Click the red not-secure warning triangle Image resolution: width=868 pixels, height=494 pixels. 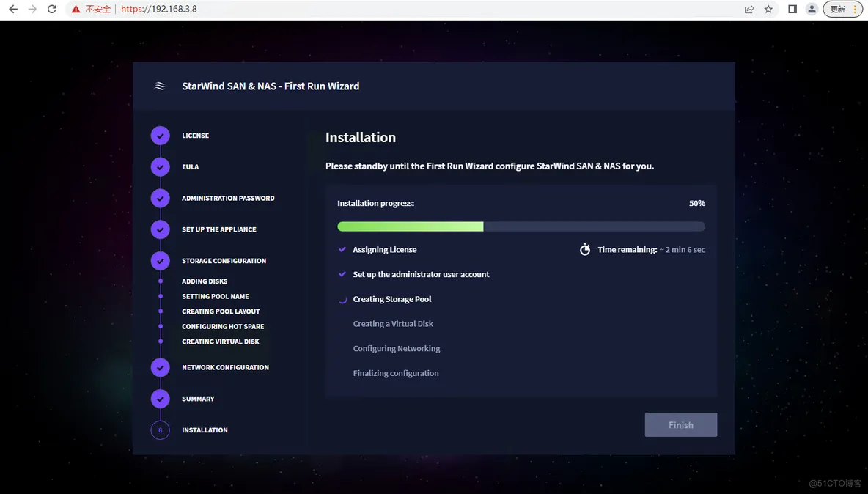point(76,9)
